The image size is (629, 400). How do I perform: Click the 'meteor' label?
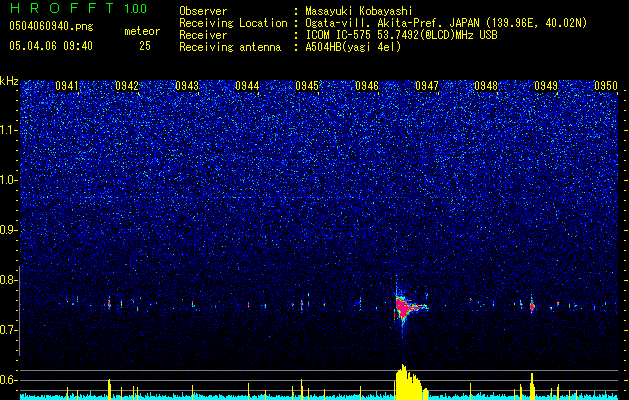142,31
